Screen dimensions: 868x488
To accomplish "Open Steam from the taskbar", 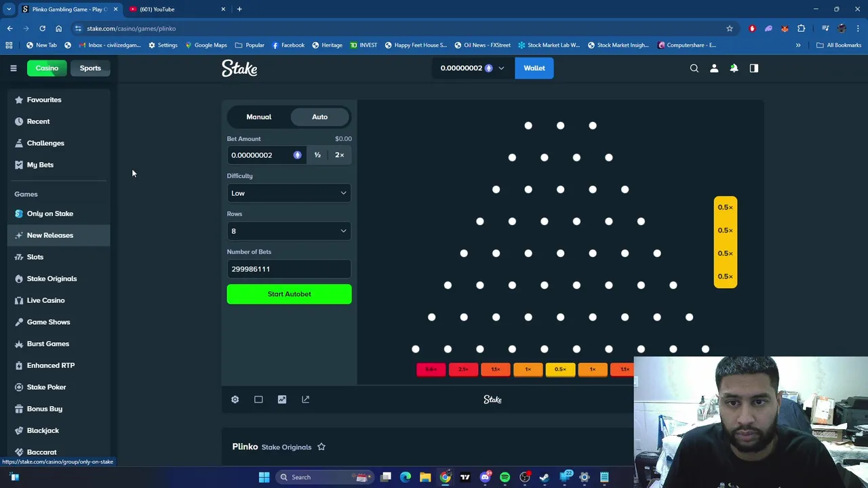I will click(545, 477).
